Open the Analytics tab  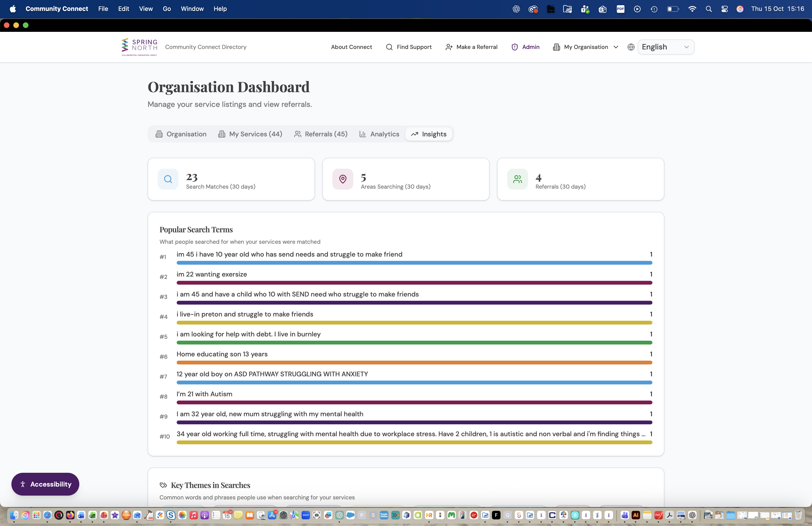379,134
